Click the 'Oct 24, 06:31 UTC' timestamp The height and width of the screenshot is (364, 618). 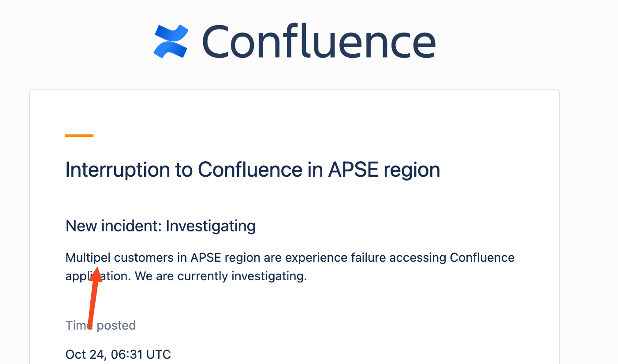click(118, 354)
